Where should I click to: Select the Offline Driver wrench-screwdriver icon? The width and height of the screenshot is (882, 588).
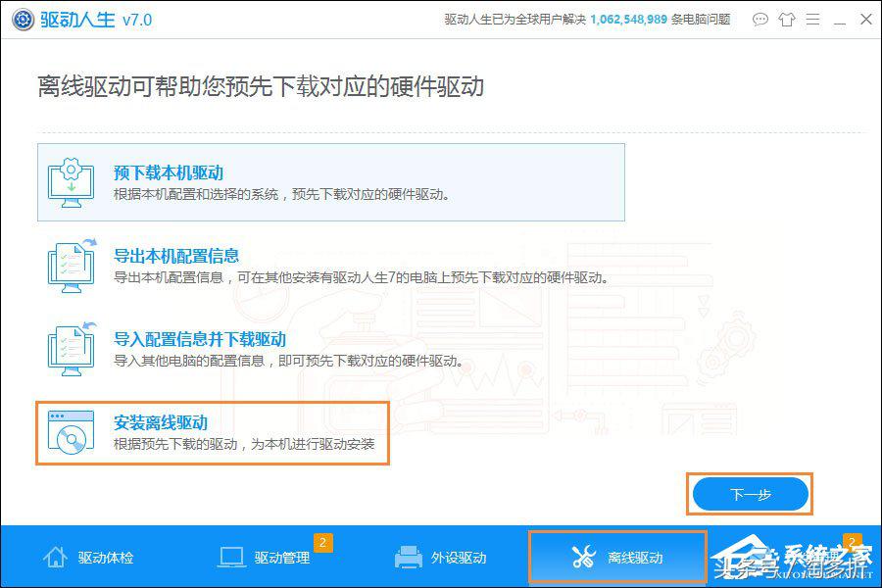pos(582,556)
